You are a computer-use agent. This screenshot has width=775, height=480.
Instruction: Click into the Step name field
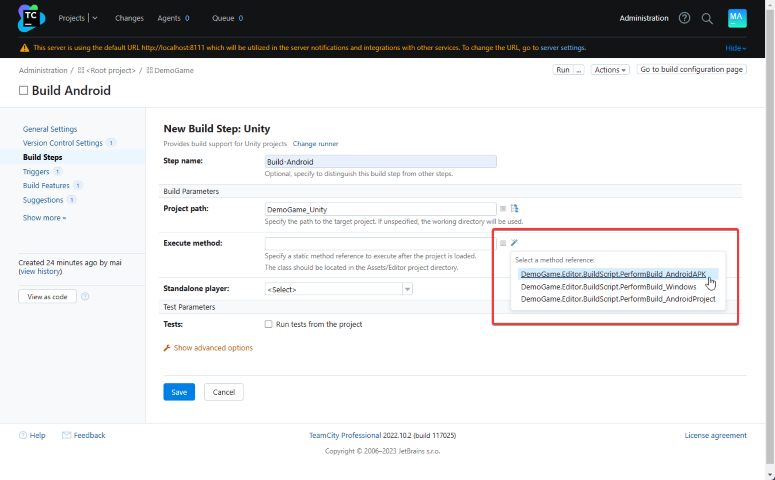click(x=380, y=161)
